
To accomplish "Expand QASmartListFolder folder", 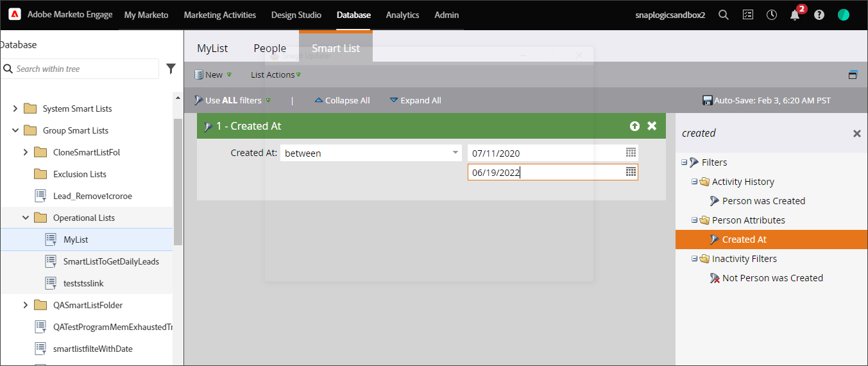I will (x=26, y=305).
